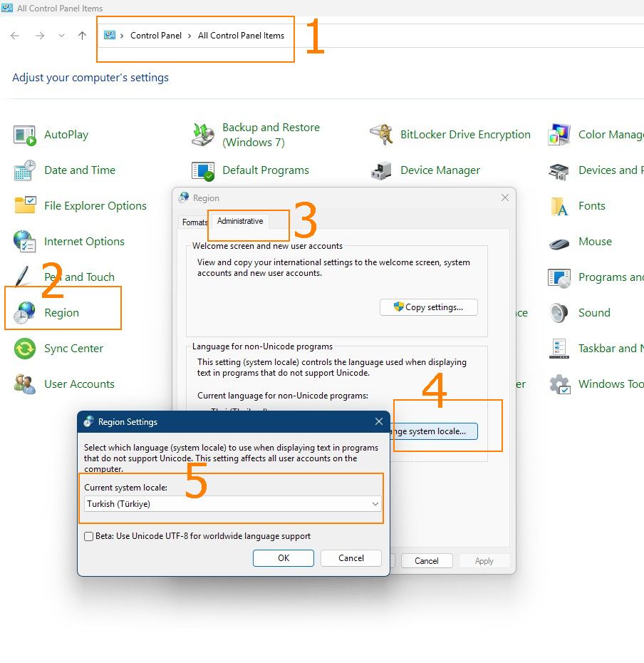Screen dimensions: 644x663
Task: Confirm with OK in Region Settings
Action: click(284, 558)
